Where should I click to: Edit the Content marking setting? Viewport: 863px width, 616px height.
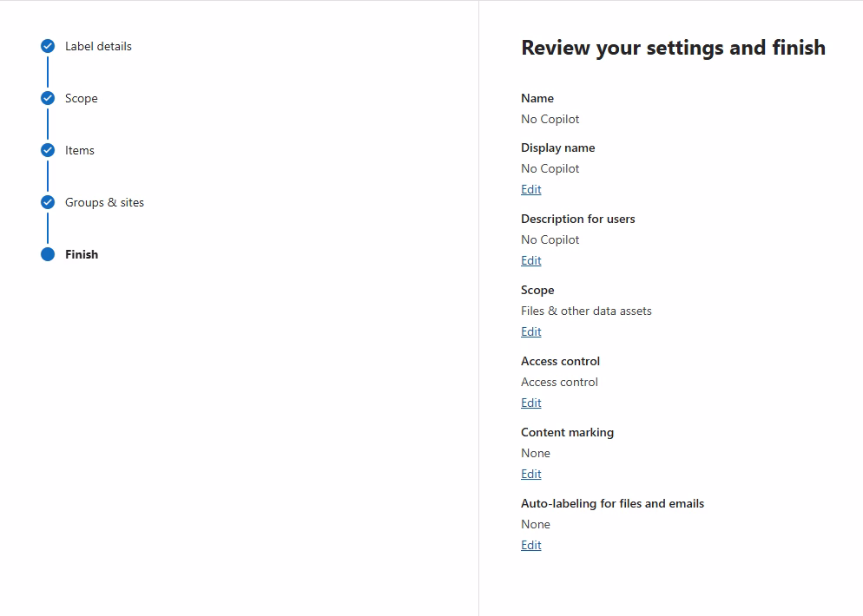[531, 474]
